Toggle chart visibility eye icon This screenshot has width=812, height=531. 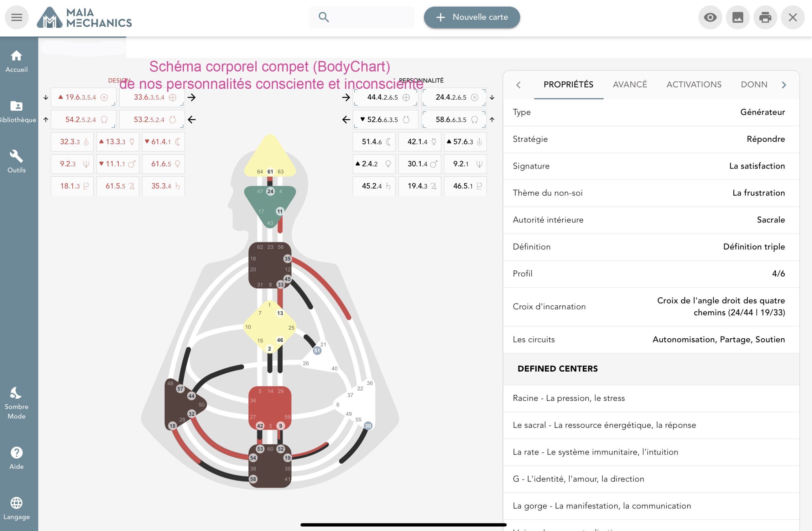pyautogui.click(x=710, y=17)
